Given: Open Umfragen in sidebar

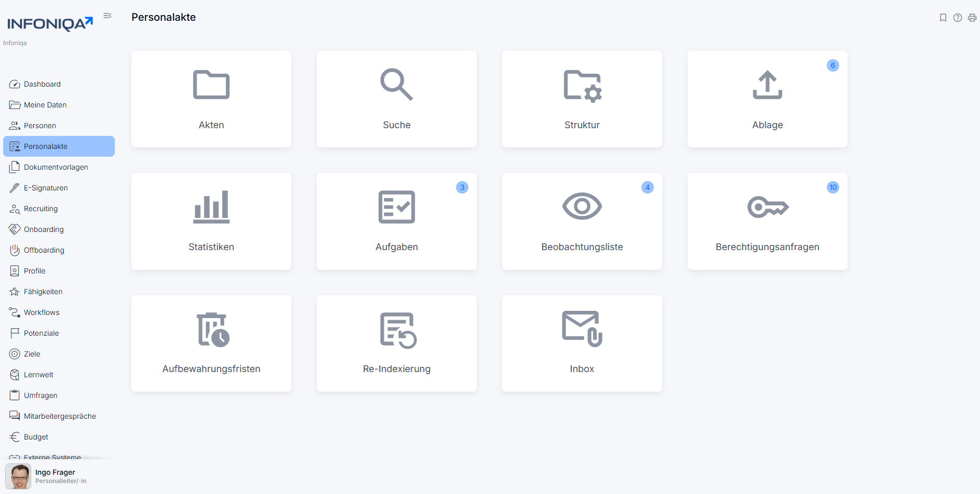Looking at the screenshot, I should [59, 395].
